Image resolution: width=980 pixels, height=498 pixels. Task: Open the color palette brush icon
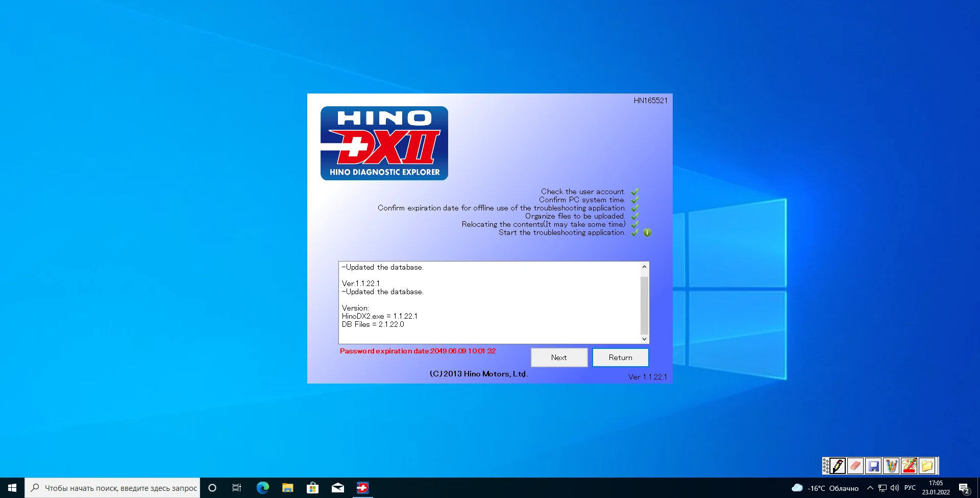(909, 466)
